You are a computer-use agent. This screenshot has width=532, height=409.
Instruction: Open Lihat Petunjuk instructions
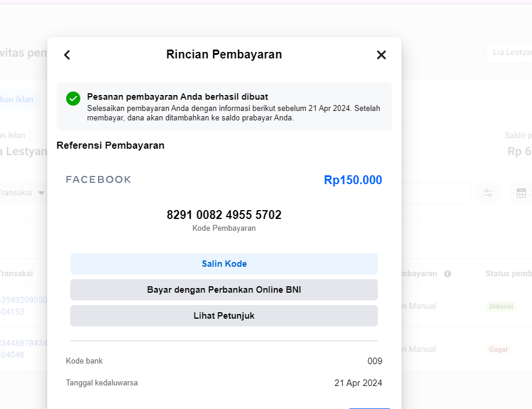point(224,316)
